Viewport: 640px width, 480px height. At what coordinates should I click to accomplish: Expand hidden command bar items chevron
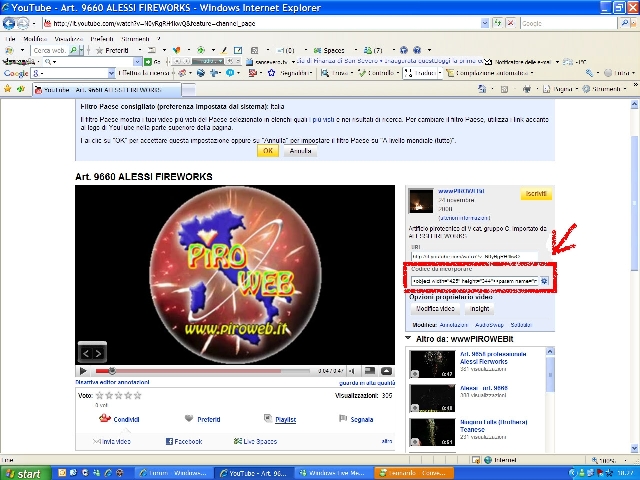pos(636,84)
